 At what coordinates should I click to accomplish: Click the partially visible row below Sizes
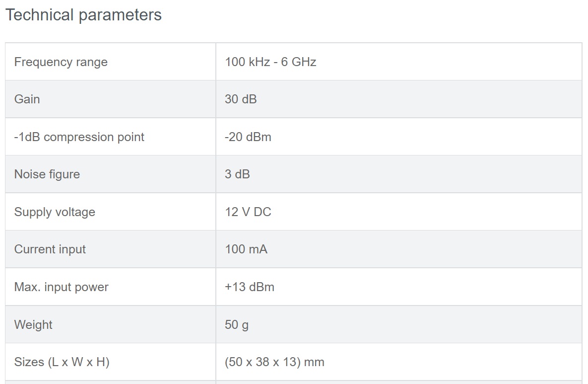(294, 382)
